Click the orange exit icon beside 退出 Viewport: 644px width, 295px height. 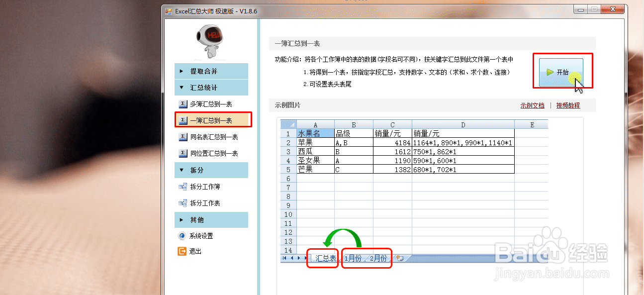182,251
